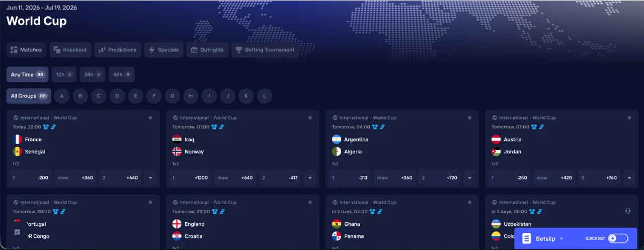Bet on Iraq to win at +1200
The width and height of the screenshot is (644, 250).
pyautogui.click(x=190, y=178)
